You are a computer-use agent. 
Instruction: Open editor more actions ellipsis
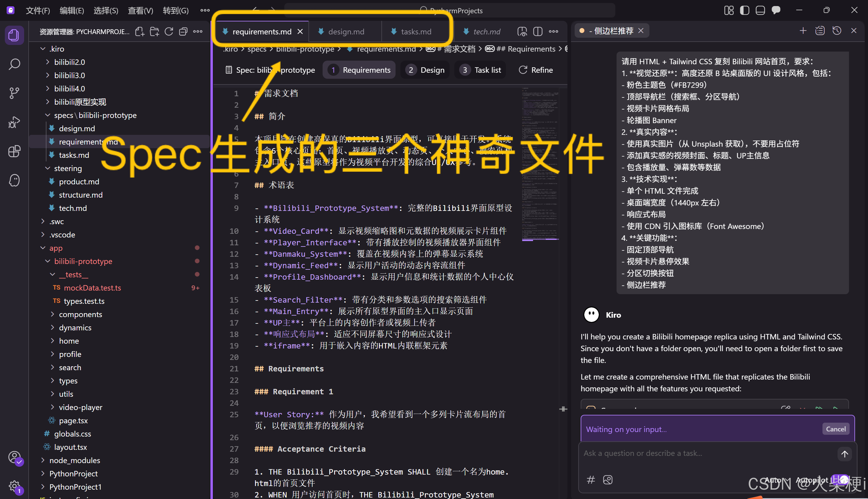coord(553,32)
